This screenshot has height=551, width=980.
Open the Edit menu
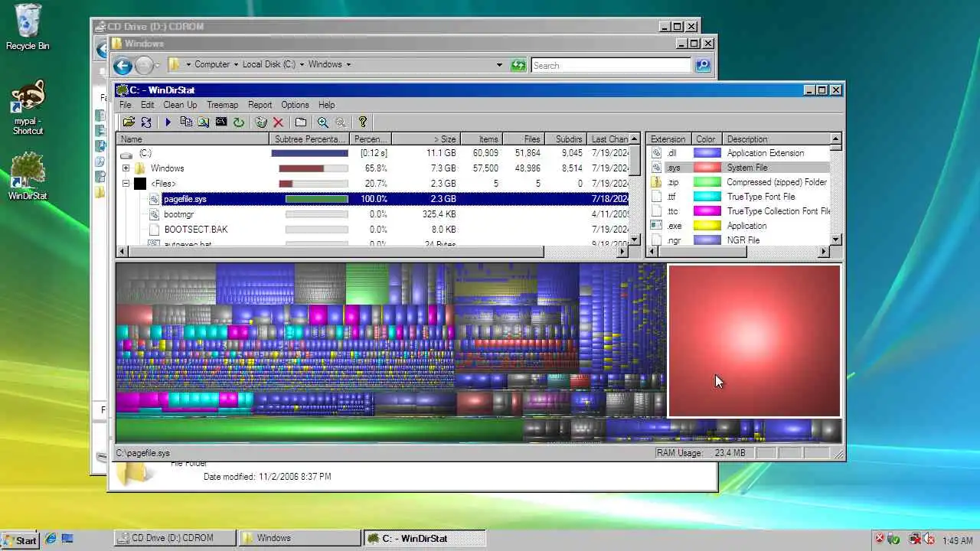(147, 105)
